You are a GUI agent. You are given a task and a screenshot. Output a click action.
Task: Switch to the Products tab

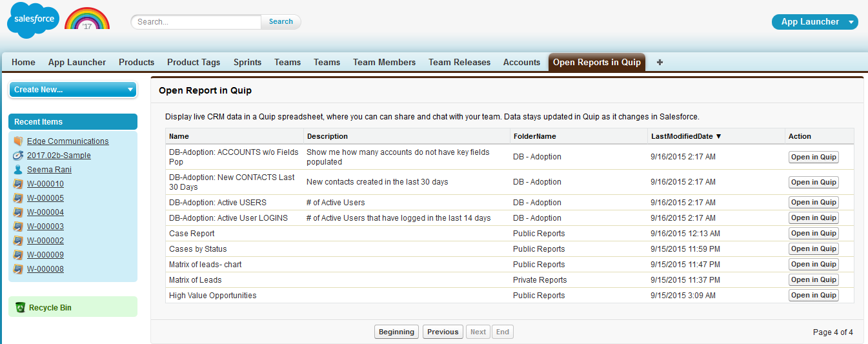click(136, 63)
